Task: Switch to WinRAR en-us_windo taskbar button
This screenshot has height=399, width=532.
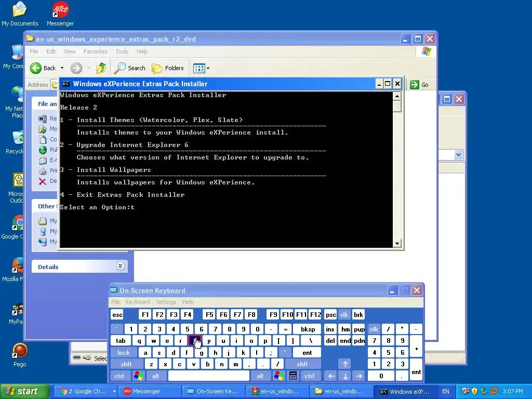Action: pyautogui.click(x=277, y=392)
